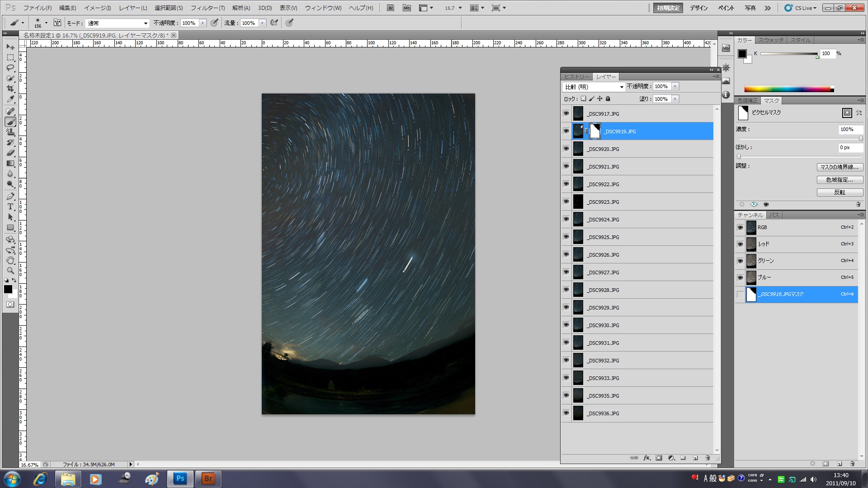The image size is (868, 488).
Task: Open the Mask Edge dialog button
Action: coord(840,167)
